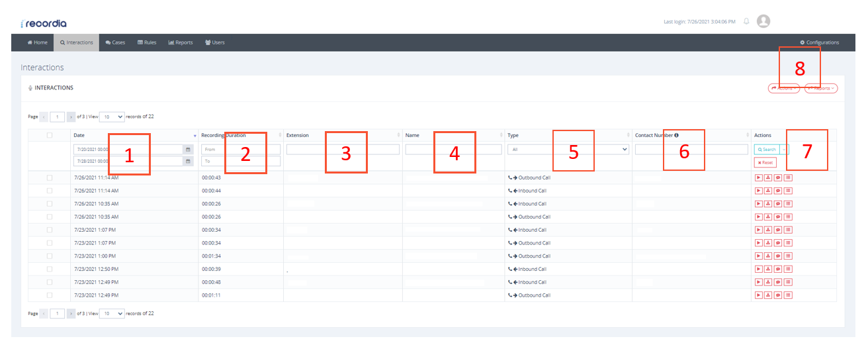Select the row with duration 00:00:44
The image size is (868, 349).
(x=50, y=191)
